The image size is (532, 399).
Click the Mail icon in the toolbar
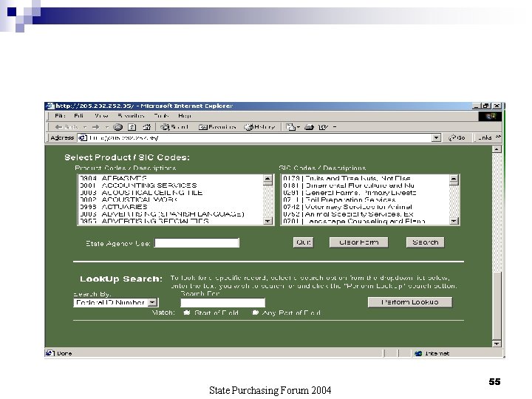click(290, 127)
